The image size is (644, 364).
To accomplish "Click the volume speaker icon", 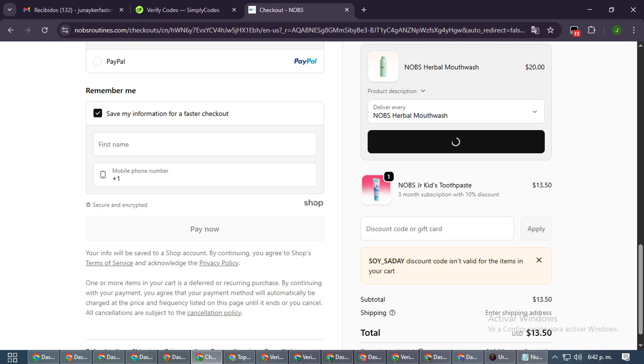I will tap(577, 357).
